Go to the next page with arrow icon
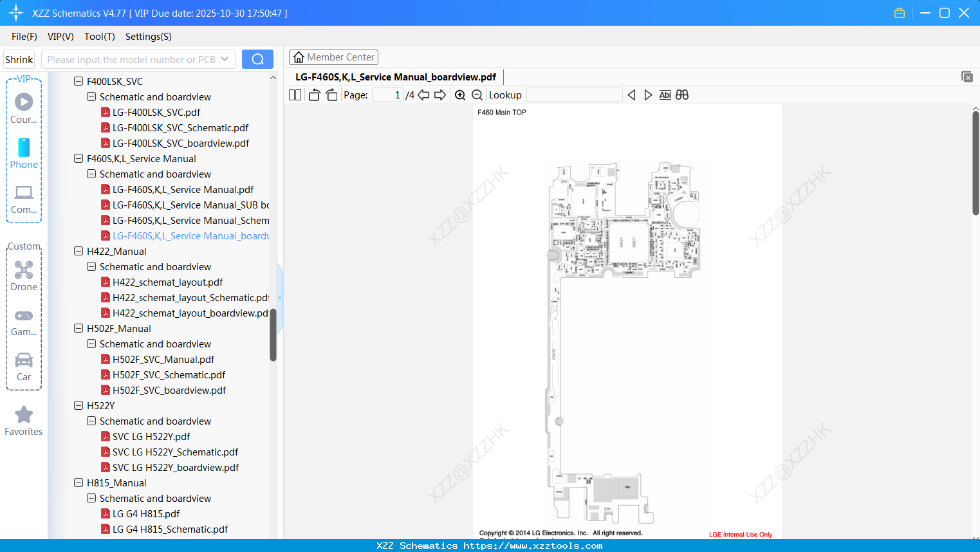This screenshot has height=552, width=980. 440,95
